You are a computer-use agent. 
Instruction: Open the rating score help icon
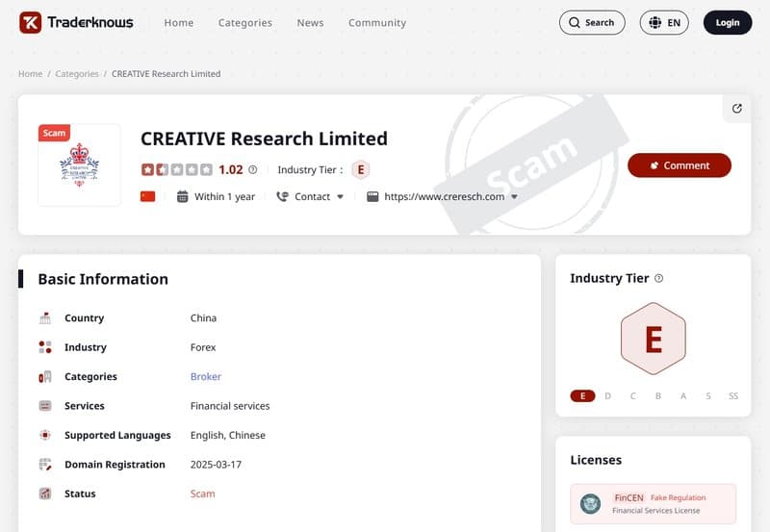pyautogui.click(x=252, y=170)
